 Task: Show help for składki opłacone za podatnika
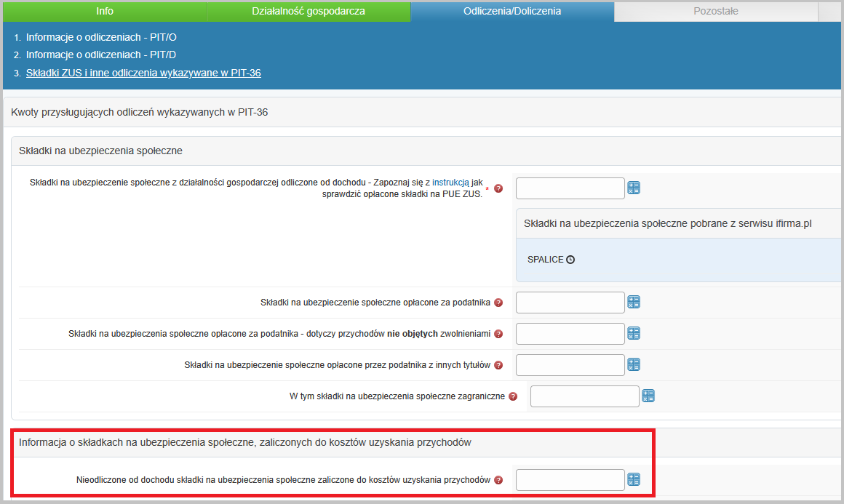(x=498, y=303)
